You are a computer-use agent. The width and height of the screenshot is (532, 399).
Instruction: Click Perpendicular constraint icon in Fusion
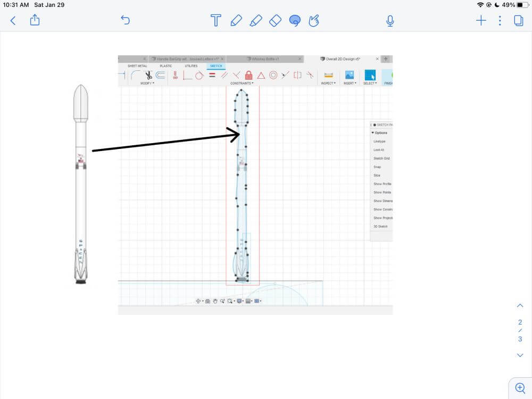pos(236,75)
